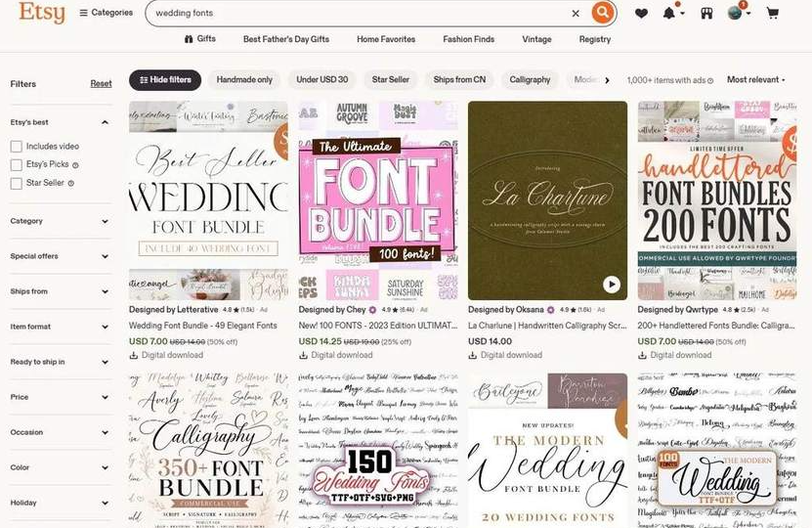Open La Charlune Handwritten Calligraphy listing title
Screen dimensions: 812x528
[x=547, y=326]
